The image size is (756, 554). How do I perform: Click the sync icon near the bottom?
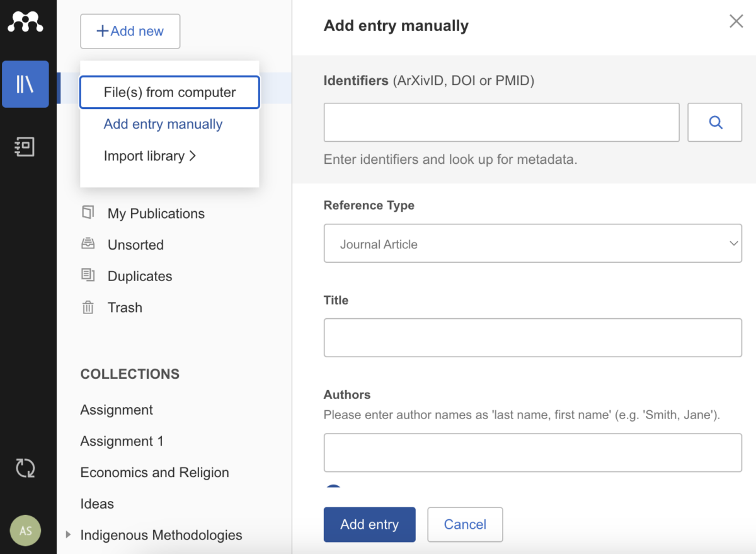pyautogui.click(x=25, y=468)
